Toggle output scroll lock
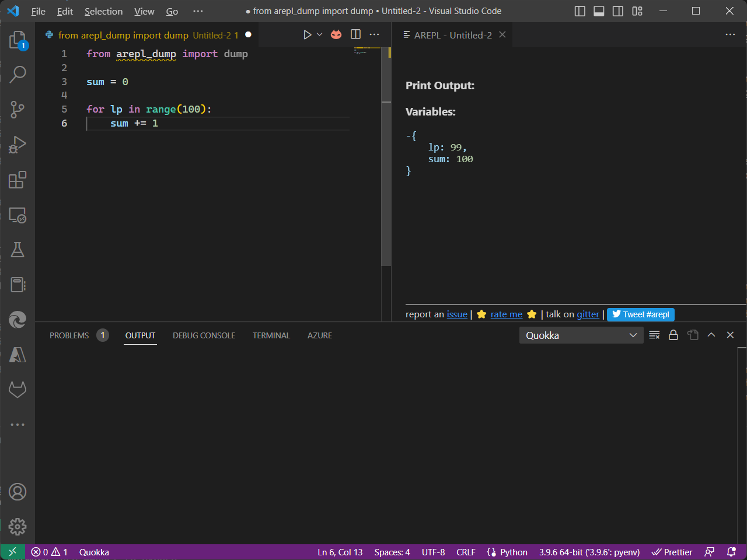The width and height of the screenshot is (747, 560). [x=673, y=335]
